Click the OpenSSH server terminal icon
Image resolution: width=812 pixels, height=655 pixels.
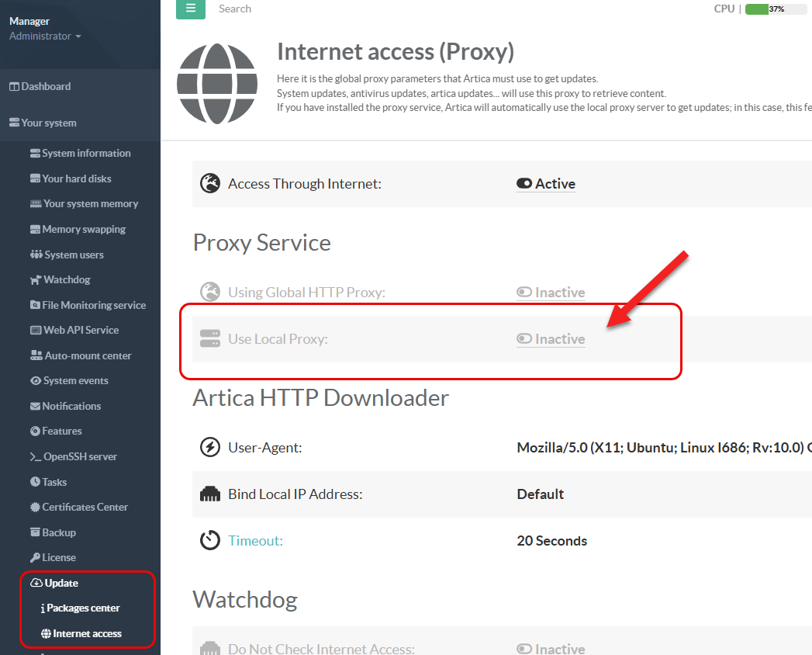point(35,457)
